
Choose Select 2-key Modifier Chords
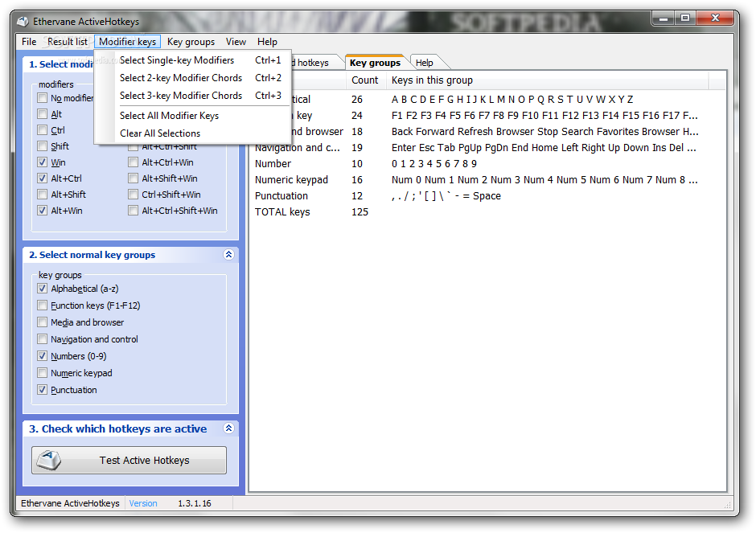(193, 78)
